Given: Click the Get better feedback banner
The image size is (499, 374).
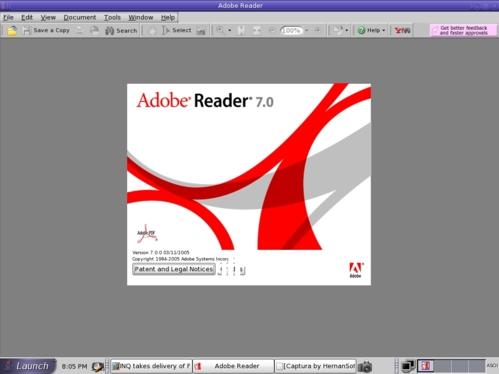Looking at the screenshot, I should (463, 30).
